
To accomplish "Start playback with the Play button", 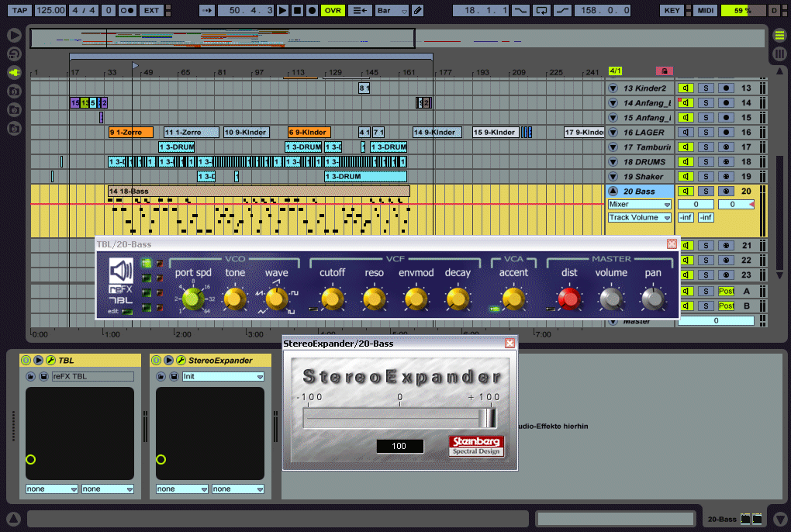I will [282, 10].
